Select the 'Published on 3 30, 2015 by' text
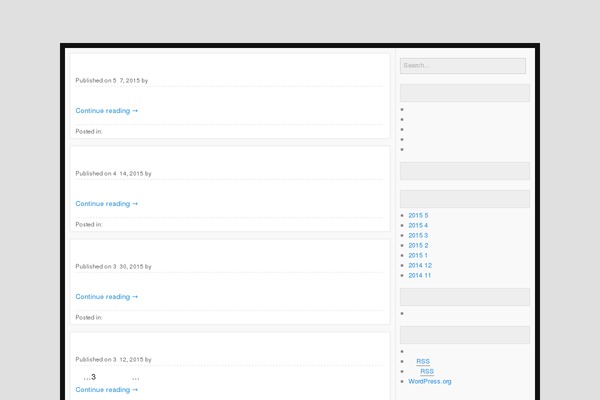This screenshot has width=600, height=400. 113,266
